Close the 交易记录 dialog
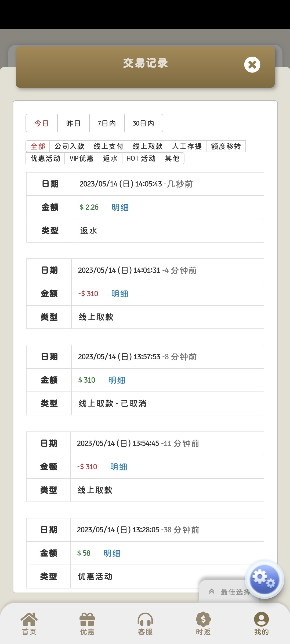 click(x=252, y=65)
